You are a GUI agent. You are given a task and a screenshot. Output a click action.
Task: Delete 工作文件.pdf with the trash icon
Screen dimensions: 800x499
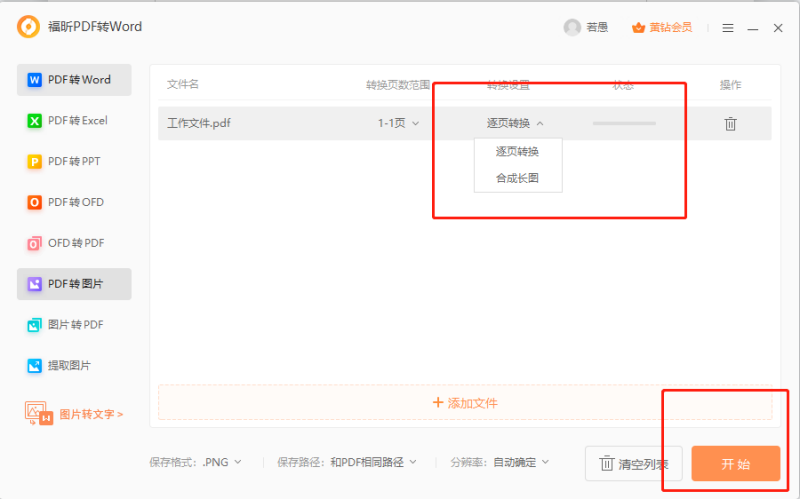tap(731, 124)
